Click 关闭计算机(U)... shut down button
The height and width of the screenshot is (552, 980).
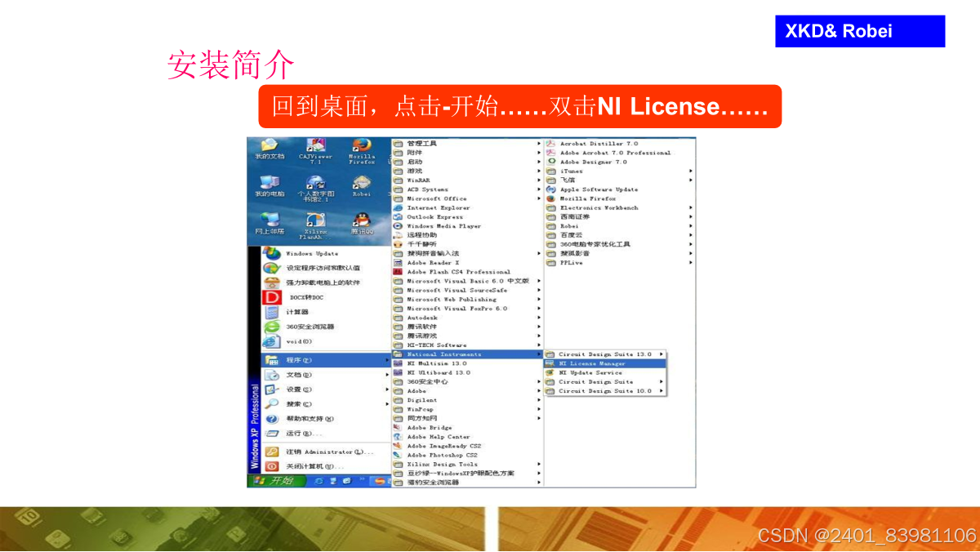325,466
